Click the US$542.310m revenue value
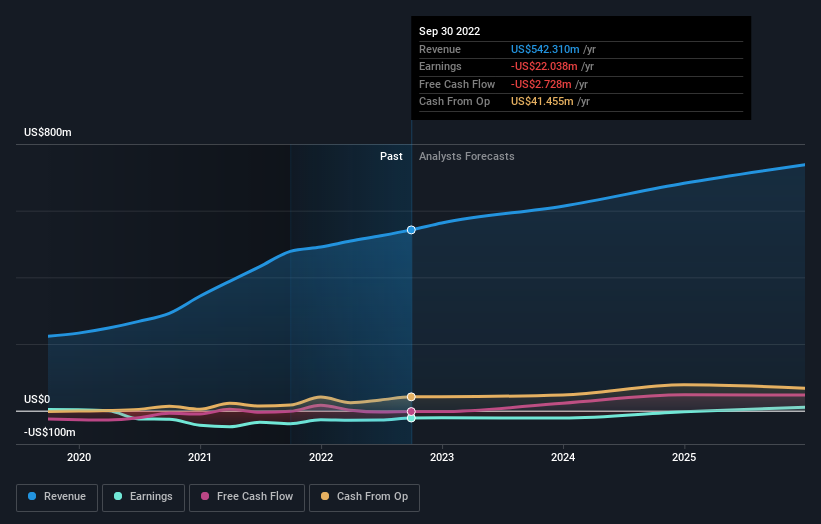 545,49
